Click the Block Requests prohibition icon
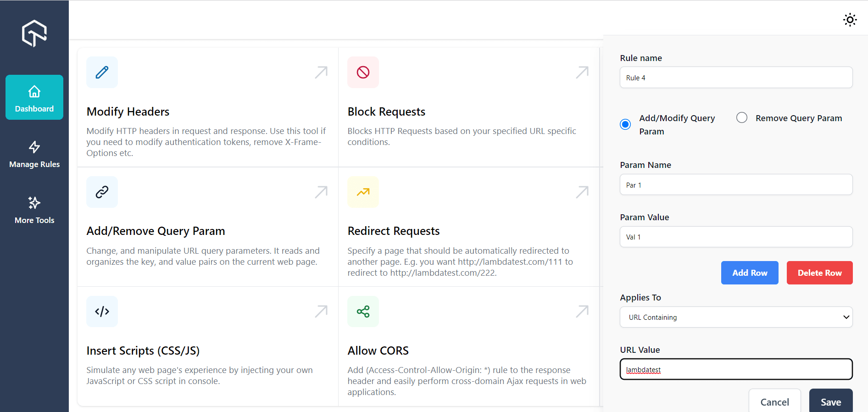This screenshot has height=412, width=868. (363, 72)
